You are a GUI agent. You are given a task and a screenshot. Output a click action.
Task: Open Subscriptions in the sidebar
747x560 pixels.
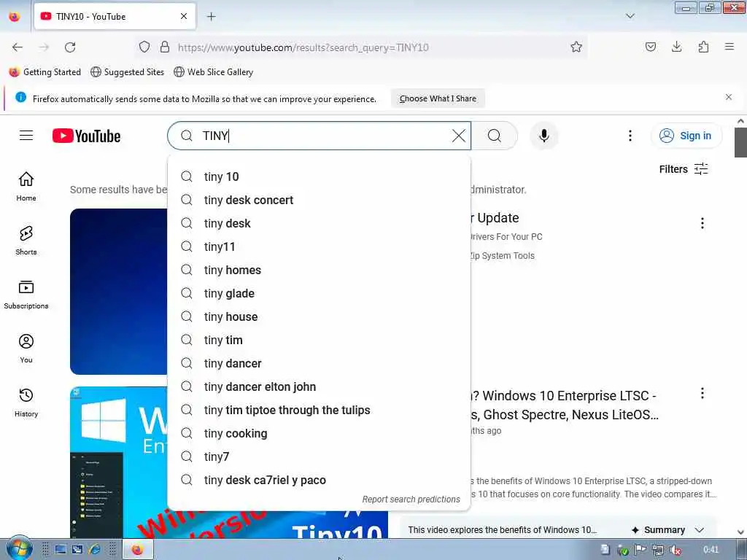(26, 295)
